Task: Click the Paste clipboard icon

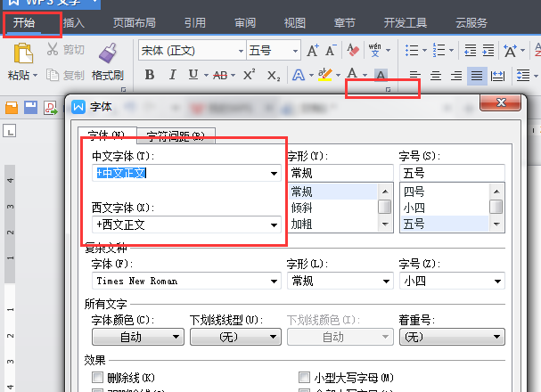Action: [x=23, y=53]
